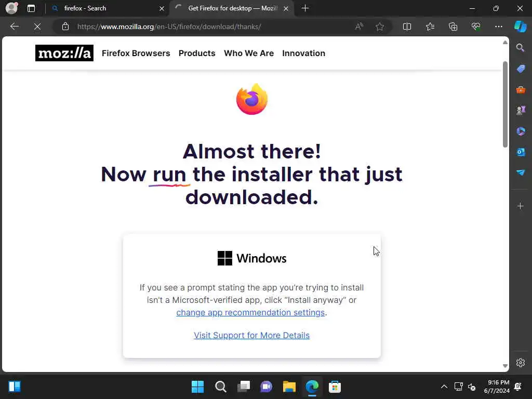This screenshot has height=399, width=532.
Task: Open Firefox Browsers menu
Action: click(x=136, y=54)
